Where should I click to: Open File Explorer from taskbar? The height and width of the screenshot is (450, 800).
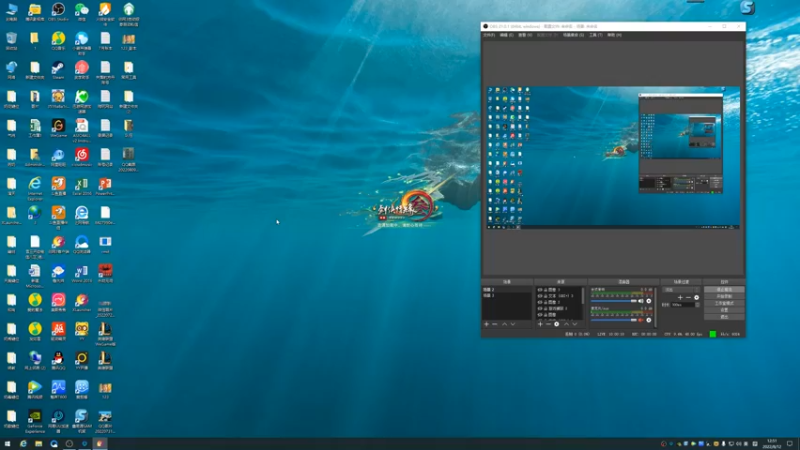38,444
